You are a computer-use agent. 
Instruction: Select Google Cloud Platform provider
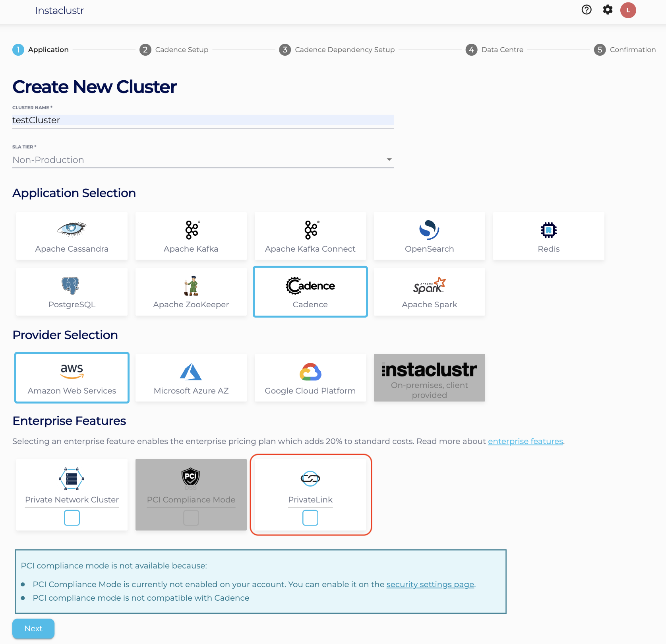click(x=310, y=378)
